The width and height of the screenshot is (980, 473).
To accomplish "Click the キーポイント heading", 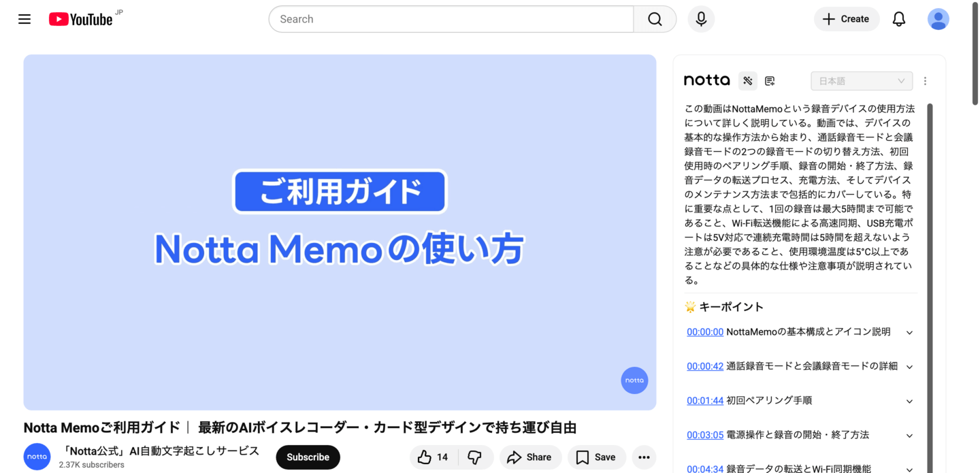I will 732,307.
